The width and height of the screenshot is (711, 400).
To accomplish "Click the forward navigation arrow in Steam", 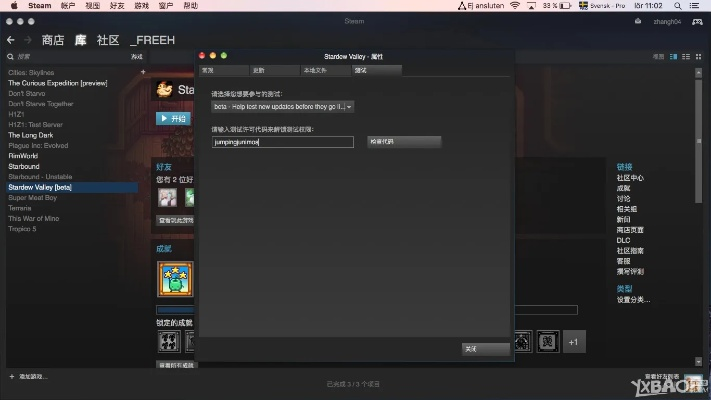I will 28,40.
